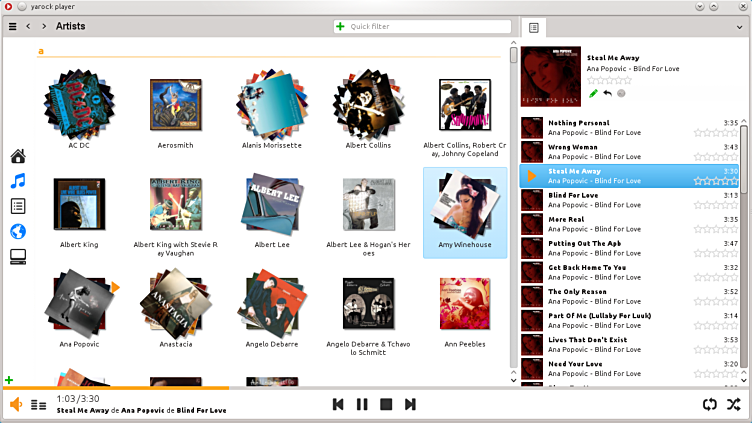Switch to the playqueue list tab
This screenshot has width=752, height=423.
[x=534, y=28]
